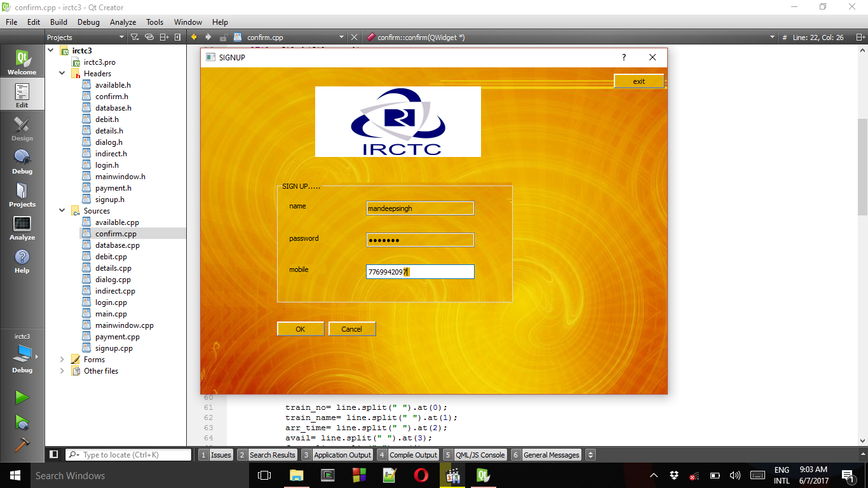Launch Opera from the taskbar
Image resolution: width=868 pixels, height=488 pixels.
click(x=421, y=475)
